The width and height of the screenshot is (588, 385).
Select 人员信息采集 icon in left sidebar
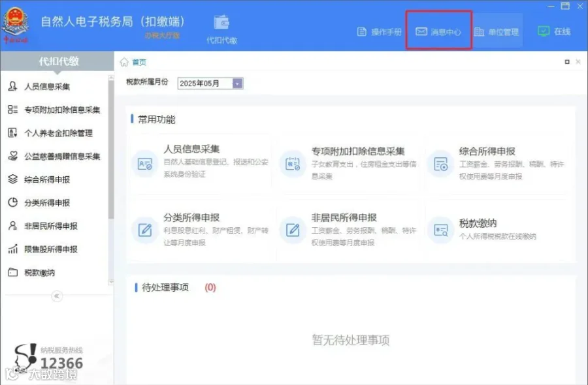click(x=12, y=87)
